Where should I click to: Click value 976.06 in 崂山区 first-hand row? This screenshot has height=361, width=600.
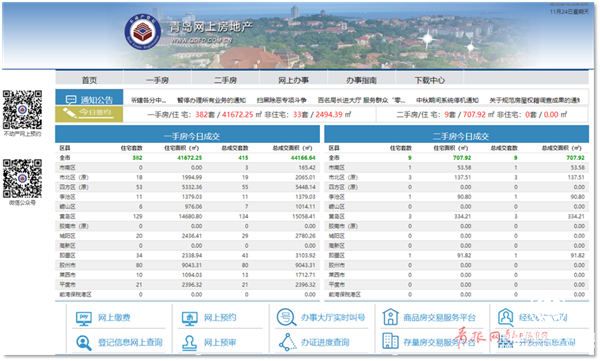click(x=194, y=207)
